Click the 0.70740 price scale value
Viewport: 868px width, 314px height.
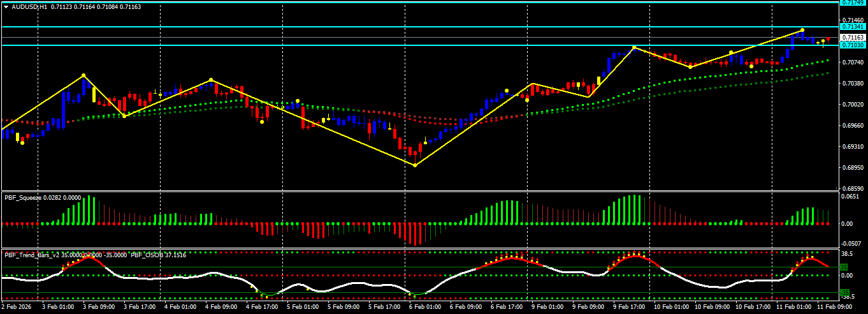[x=853, y=63]
